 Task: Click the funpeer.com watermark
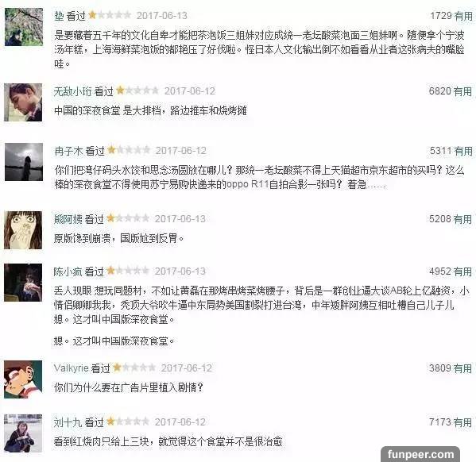(x=420, y=454)
